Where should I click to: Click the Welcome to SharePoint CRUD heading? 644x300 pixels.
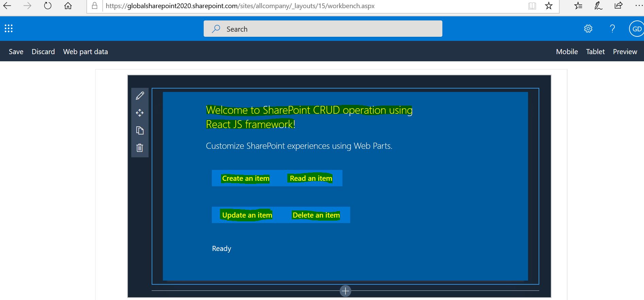pyautogui.click(x=309, y=117)
